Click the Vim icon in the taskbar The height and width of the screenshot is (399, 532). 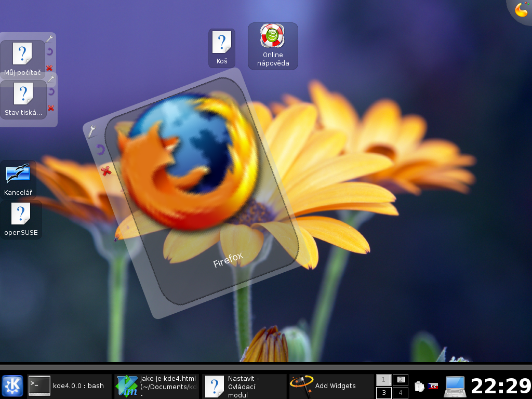click(x=126, y=386)
